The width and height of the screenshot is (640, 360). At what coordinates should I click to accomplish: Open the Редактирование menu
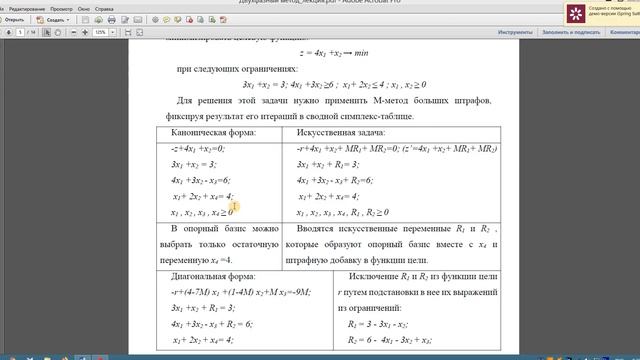coord(27,9)
